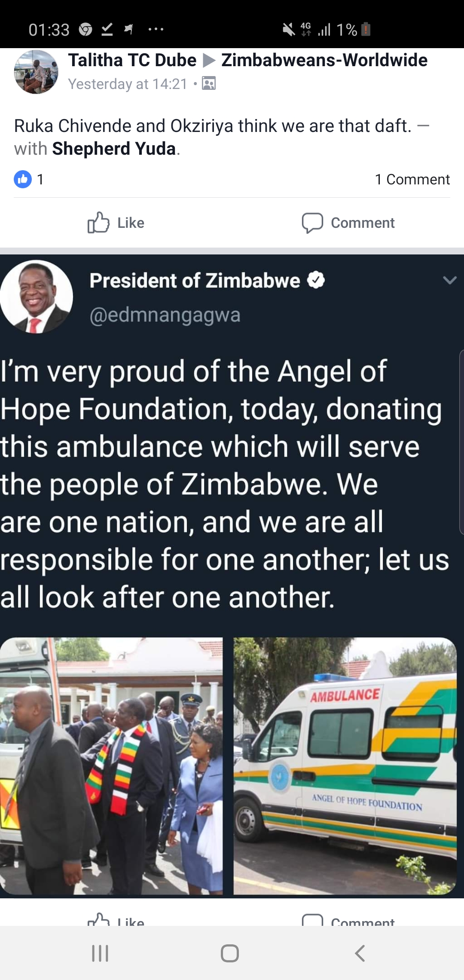Tap the battery status icon
Viewport: 464px width, 980px height.
pyautogui.click(x=366, y=29)
